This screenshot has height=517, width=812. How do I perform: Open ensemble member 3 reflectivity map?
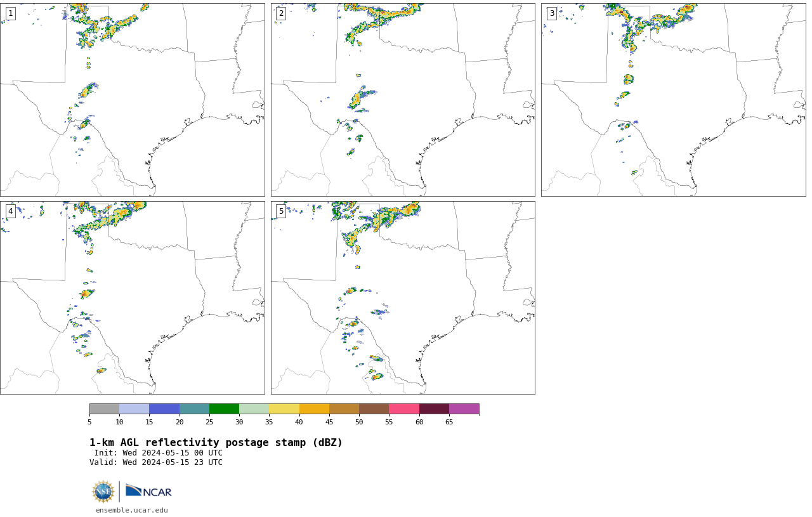tap(674, 100)
